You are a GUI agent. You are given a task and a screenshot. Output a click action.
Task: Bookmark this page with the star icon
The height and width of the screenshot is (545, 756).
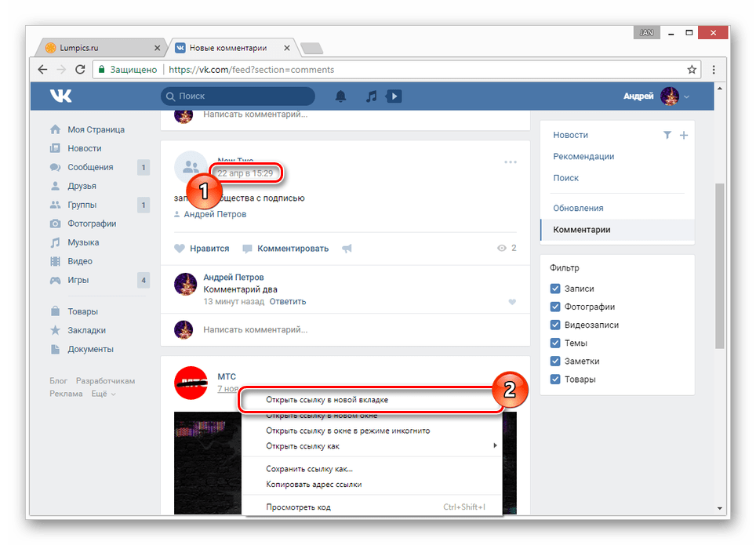coord(692,70)
